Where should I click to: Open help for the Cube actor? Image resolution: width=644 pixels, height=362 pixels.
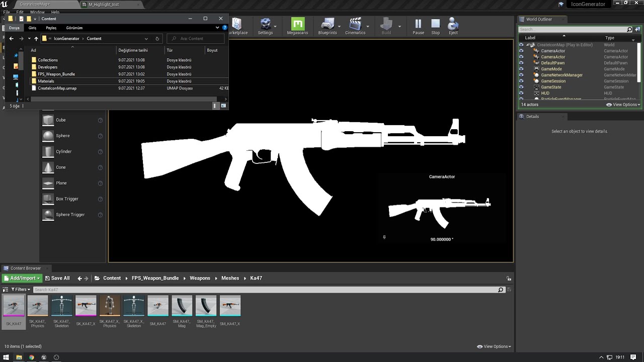tap(100, 120)
